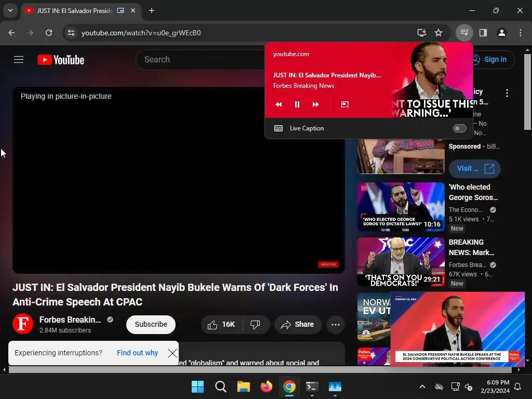The width and height of the screenshot is (532, 399).
Task: Reload the YouTube page
Action: click(x=49, y=33)
